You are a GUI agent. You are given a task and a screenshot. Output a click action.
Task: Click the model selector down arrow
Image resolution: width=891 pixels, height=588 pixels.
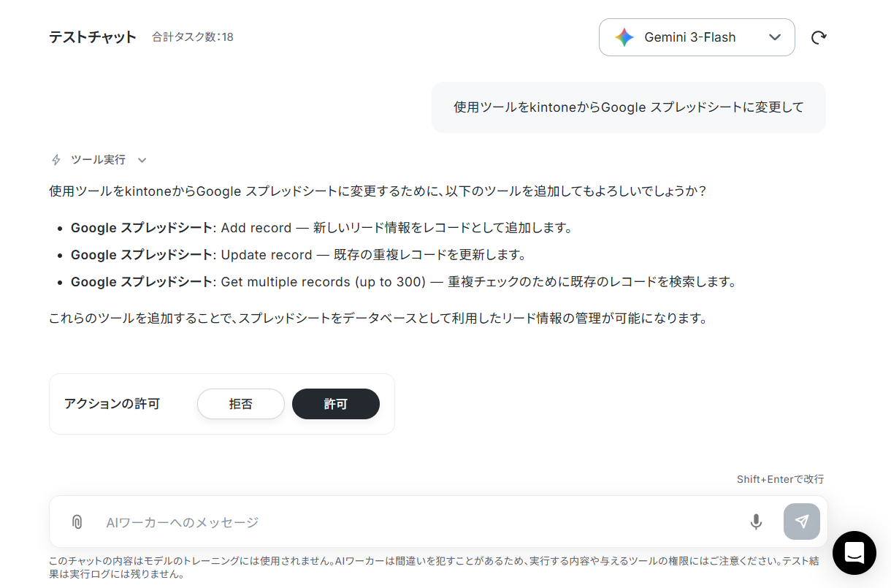pos(775,37)
